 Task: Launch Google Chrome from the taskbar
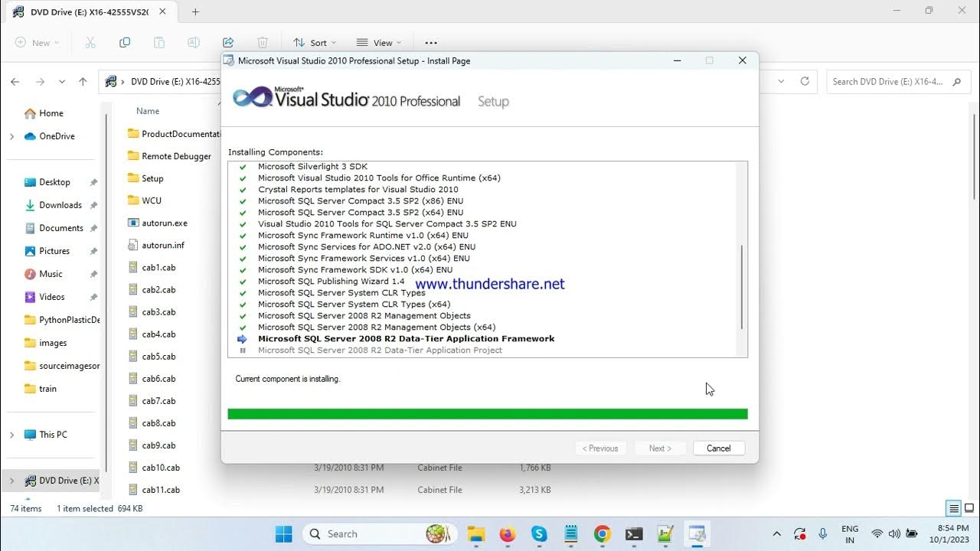tap(603, 534)
